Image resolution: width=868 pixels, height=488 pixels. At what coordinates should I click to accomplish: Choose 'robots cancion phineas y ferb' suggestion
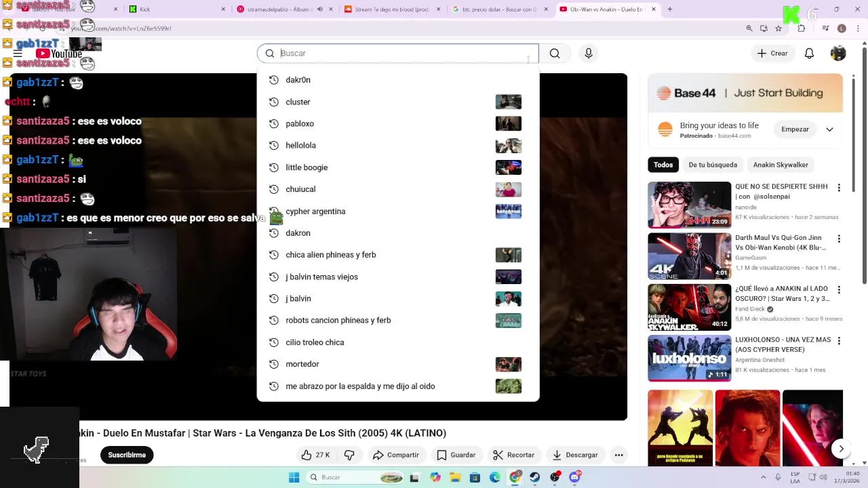click(398, 320)
